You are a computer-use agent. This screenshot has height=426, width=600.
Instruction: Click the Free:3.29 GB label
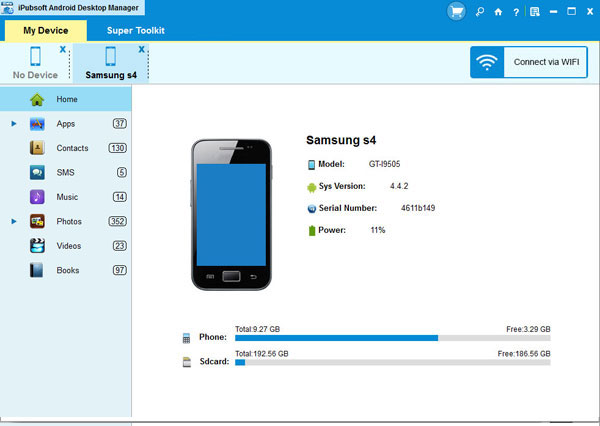pyautogui.click(x=528, y=329)
